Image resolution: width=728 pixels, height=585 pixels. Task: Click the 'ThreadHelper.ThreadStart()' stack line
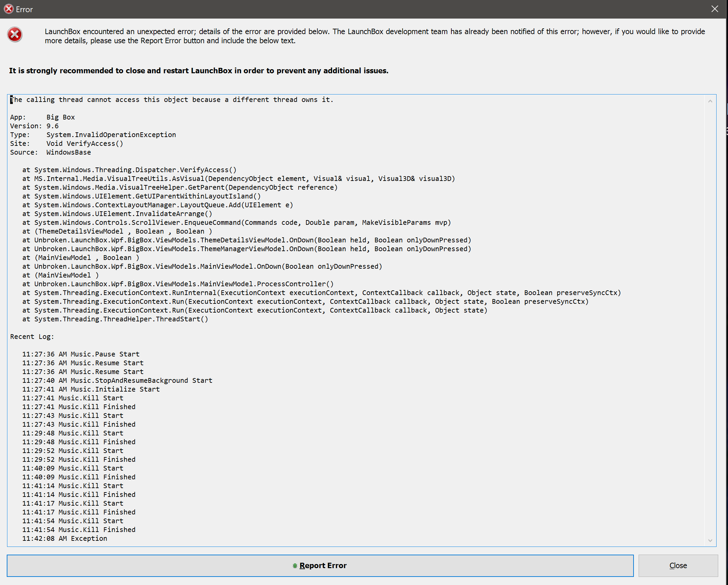(115, 319)
